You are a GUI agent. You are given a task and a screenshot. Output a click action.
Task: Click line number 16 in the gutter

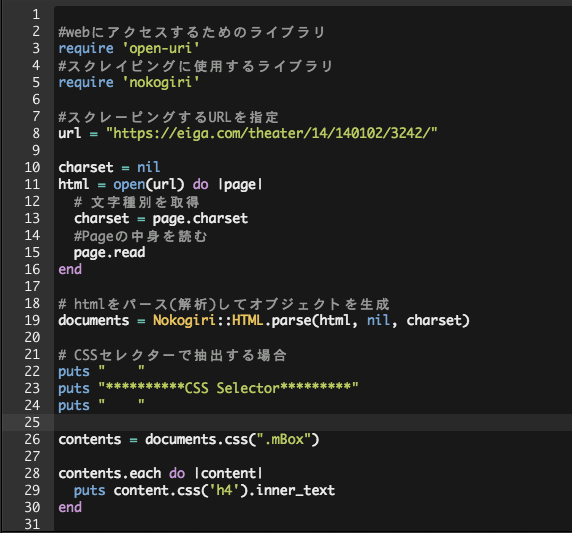[x=32, y=270]
